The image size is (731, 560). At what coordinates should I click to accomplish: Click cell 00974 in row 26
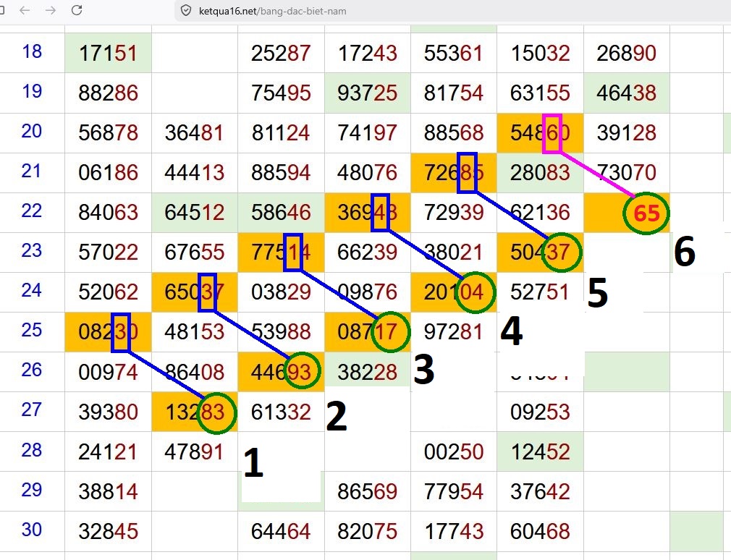tap(108, 372)
